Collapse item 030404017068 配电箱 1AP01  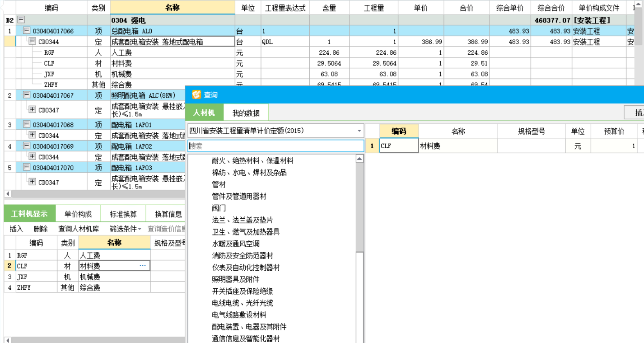[x=27, y=124]
